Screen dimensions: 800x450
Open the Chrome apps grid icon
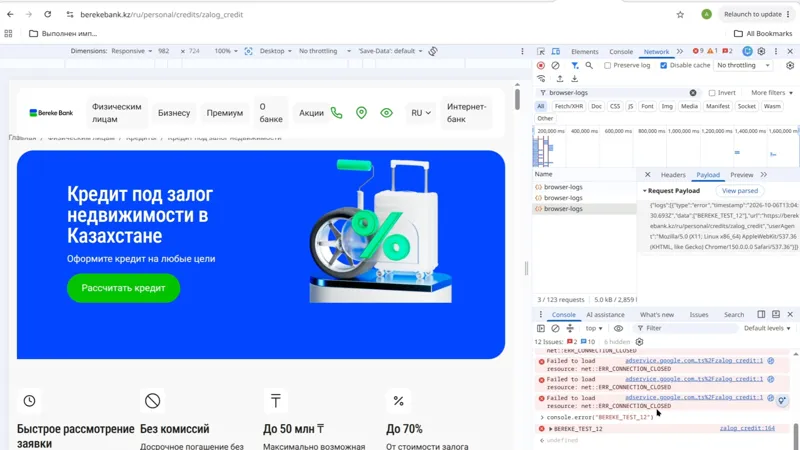[x=8, y=34]
